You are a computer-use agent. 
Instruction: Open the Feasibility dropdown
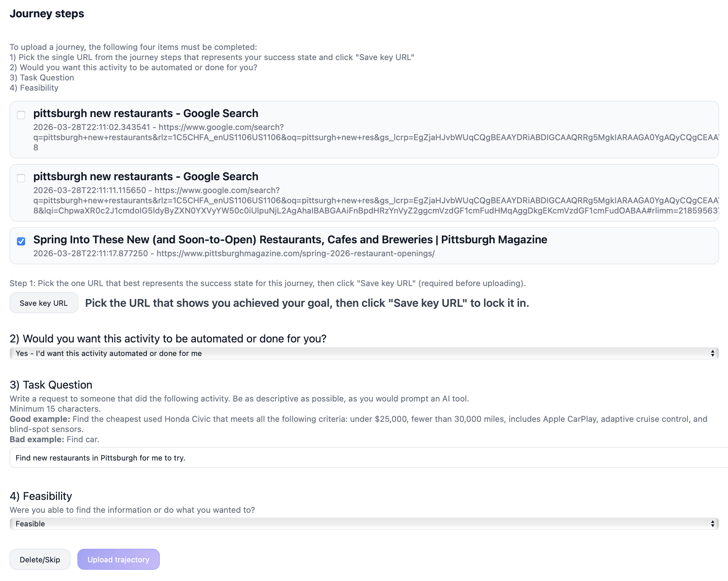click(x=363, y=524)
